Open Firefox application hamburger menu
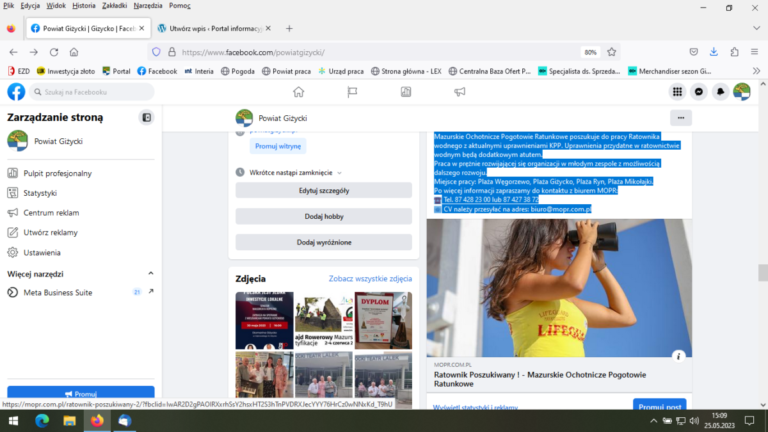The width and height of the screenshot is (768, 432). (754, 52)
